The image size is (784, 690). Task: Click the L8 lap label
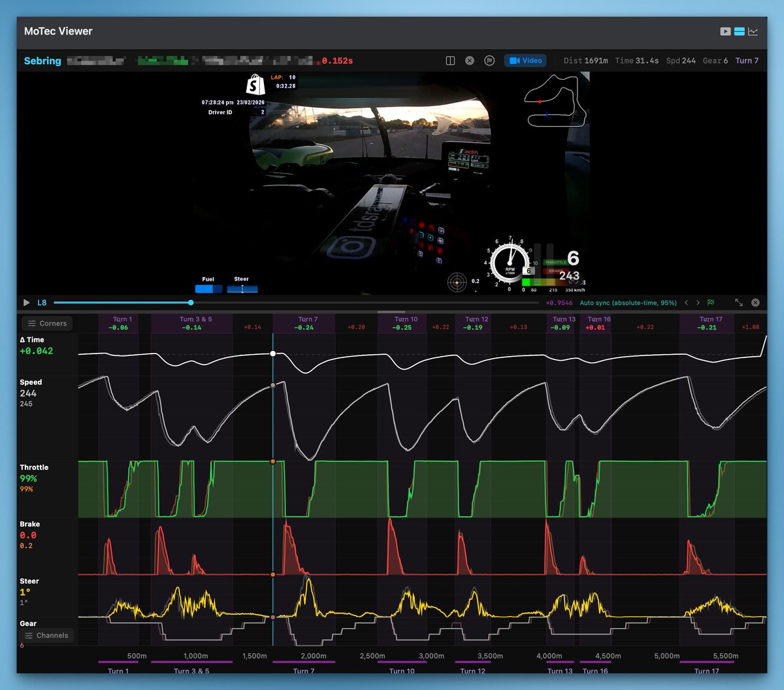pyautogui.click(x=42, y=303)
